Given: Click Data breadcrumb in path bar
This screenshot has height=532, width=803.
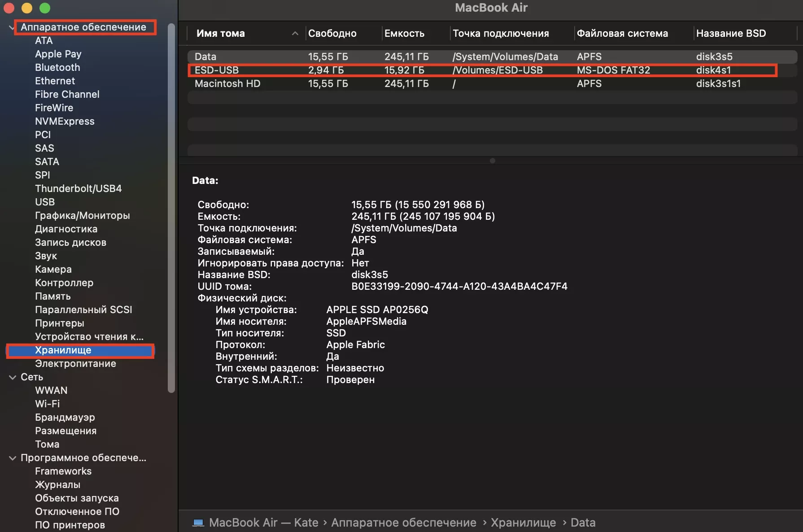Looking at the screenshot, I should pyautogui.click(x=583, y=523).
